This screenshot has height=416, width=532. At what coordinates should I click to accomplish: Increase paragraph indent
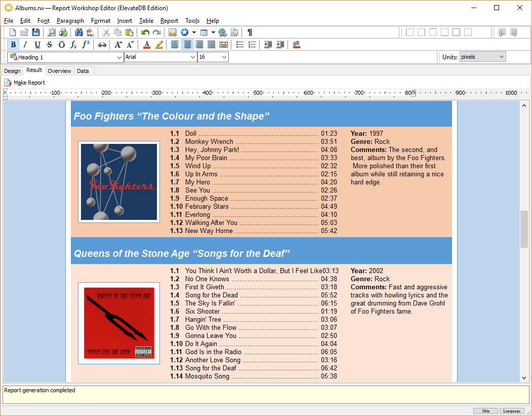[x=280, y=45]
